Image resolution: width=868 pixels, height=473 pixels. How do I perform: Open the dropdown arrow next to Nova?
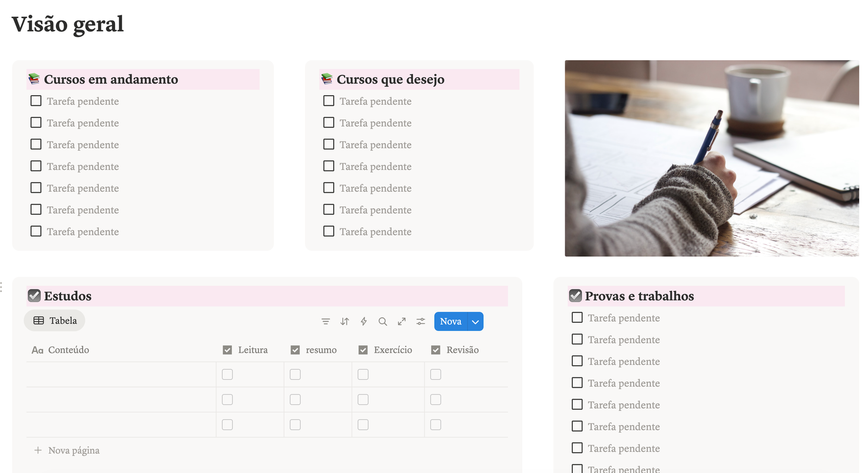pos(475,321)
